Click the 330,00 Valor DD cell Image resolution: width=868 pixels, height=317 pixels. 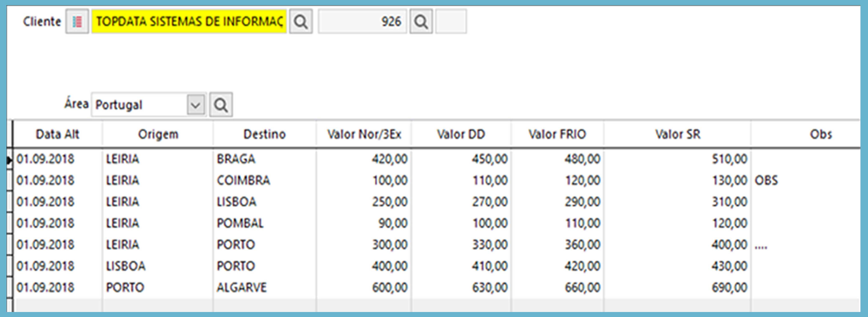[x=461, y=245]
